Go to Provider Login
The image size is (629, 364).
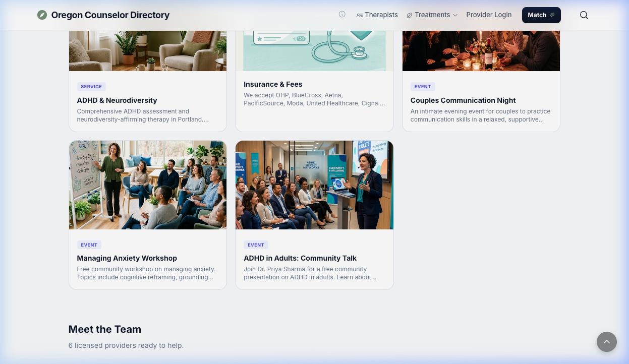click(x=489, y=15)
